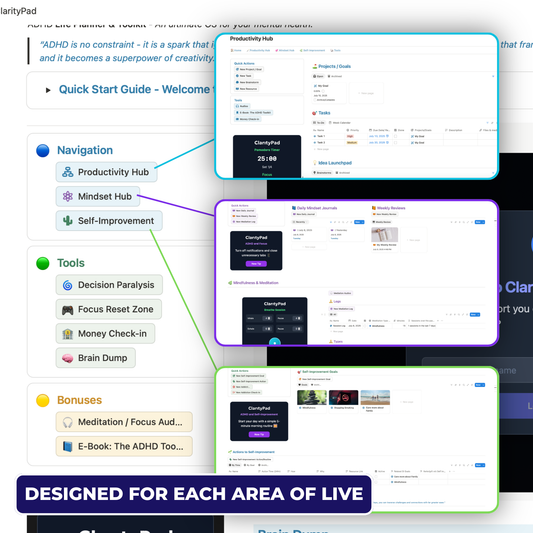Expand the Quick Start Guide toggle triangle
Viewport: 533px width, 533px height.
pyautogui.click(x=48, y=90)
